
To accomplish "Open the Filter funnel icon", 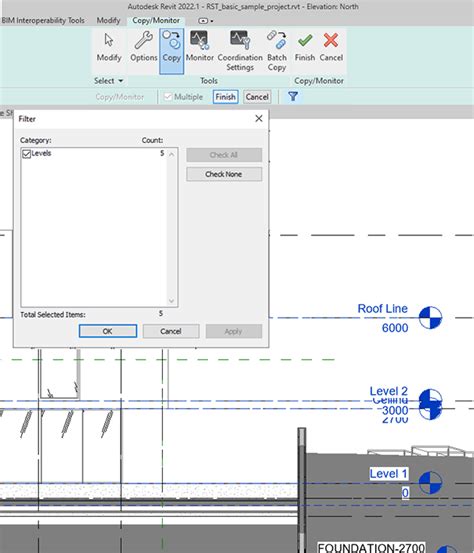I will 293,96.
